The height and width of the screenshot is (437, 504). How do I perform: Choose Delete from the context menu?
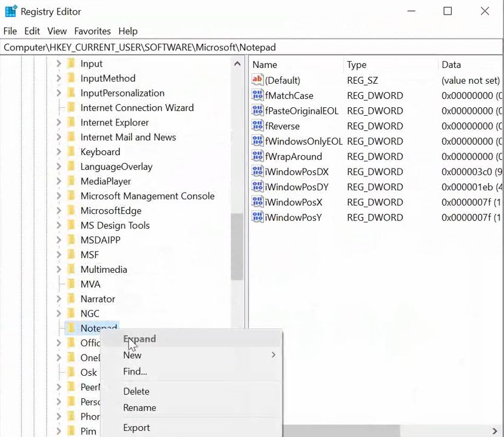pyautogui.click(x=136, y=392)
